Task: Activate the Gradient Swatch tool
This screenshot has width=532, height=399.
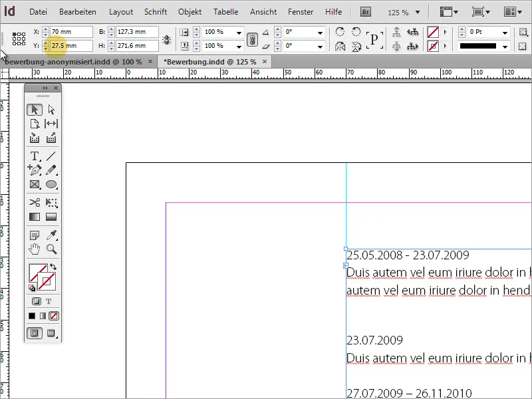Action: pos(35,217)
